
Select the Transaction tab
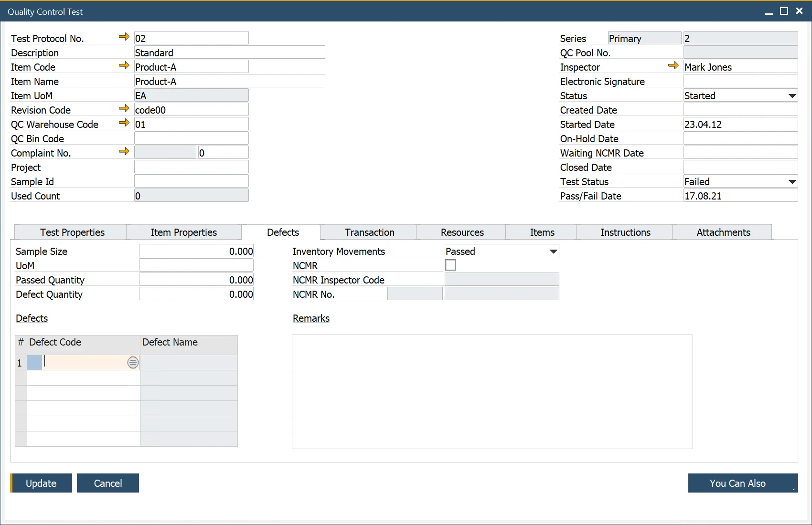click(x=369, y=232)
